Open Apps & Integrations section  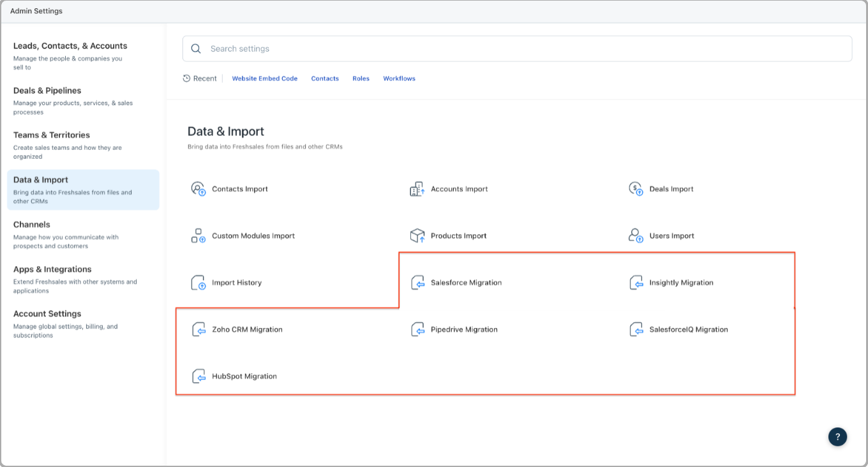[x=83, y=279]
